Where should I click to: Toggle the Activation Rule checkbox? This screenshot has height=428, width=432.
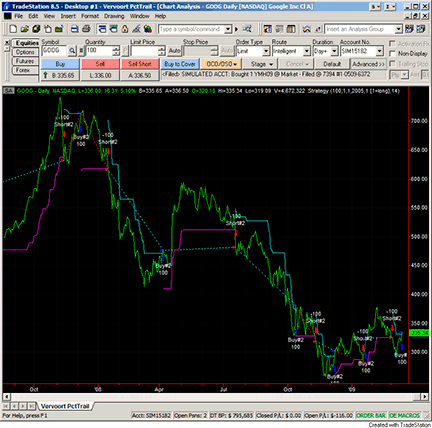[x=392, y=44]
